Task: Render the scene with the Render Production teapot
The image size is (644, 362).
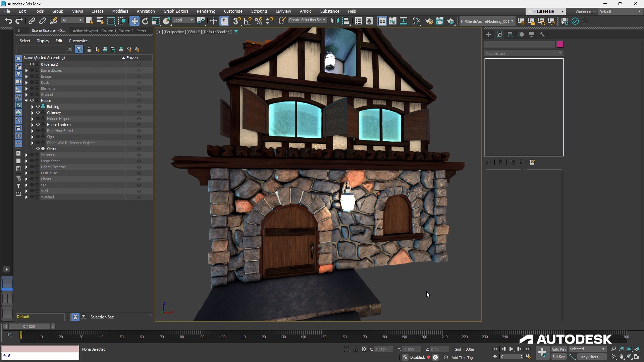Action: [x=451, y=21]
